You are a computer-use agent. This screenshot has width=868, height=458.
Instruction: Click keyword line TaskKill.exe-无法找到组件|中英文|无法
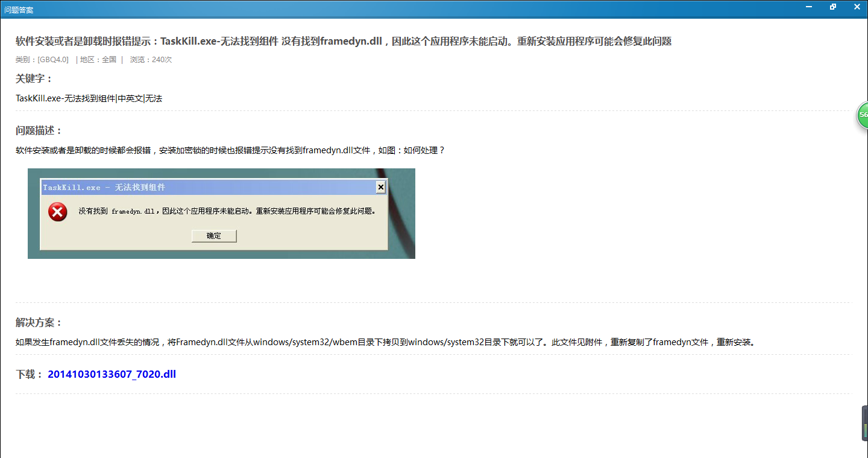(89, 98)
